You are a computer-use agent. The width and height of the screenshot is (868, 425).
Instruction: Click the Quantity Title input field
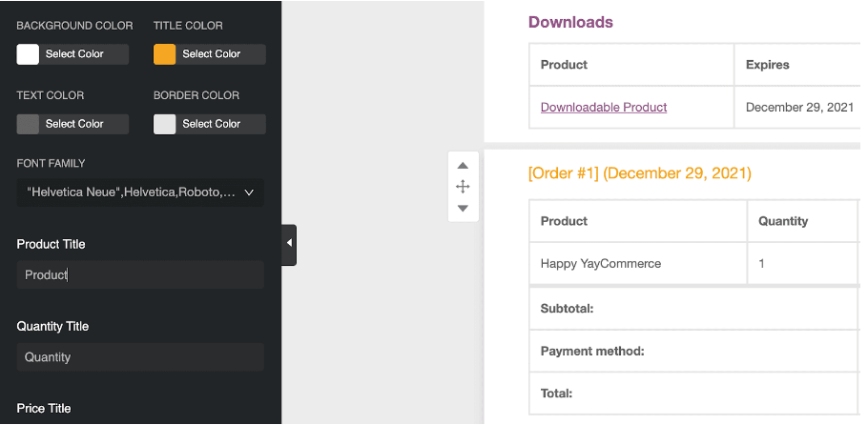click(x=140, y=357)
